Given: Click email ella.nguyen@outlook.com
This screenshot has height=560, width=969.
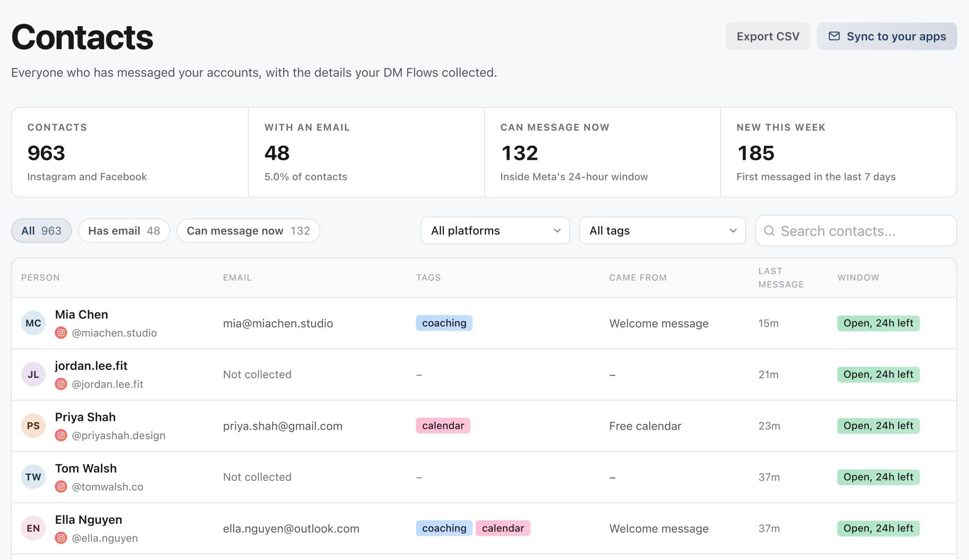Looking at the screenshot, I should (x=291, y=529).
